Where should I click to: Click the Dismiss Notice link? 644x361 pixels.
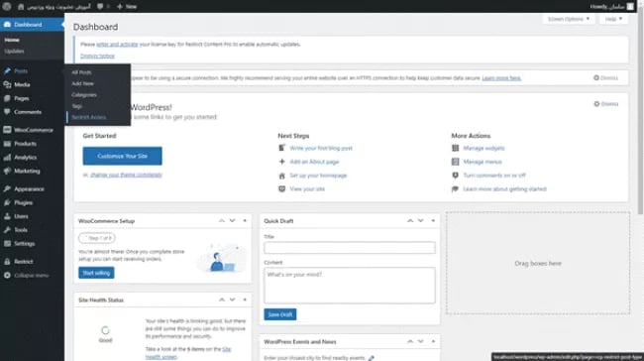tap(97, 56)
